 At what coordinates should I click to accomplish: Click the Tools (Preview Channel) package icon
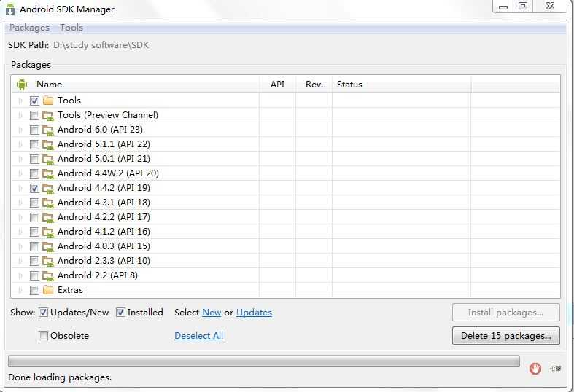(48, 116)
